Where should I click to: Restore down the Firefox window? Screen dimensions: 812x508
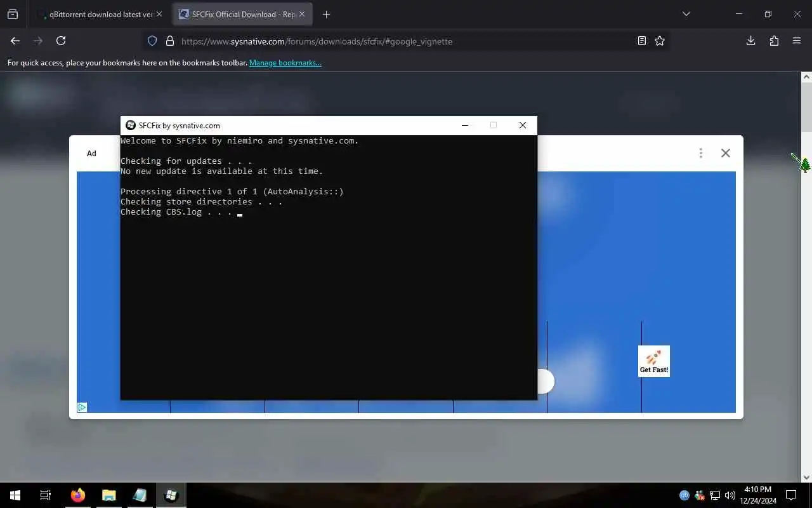[x=768, y=14]
